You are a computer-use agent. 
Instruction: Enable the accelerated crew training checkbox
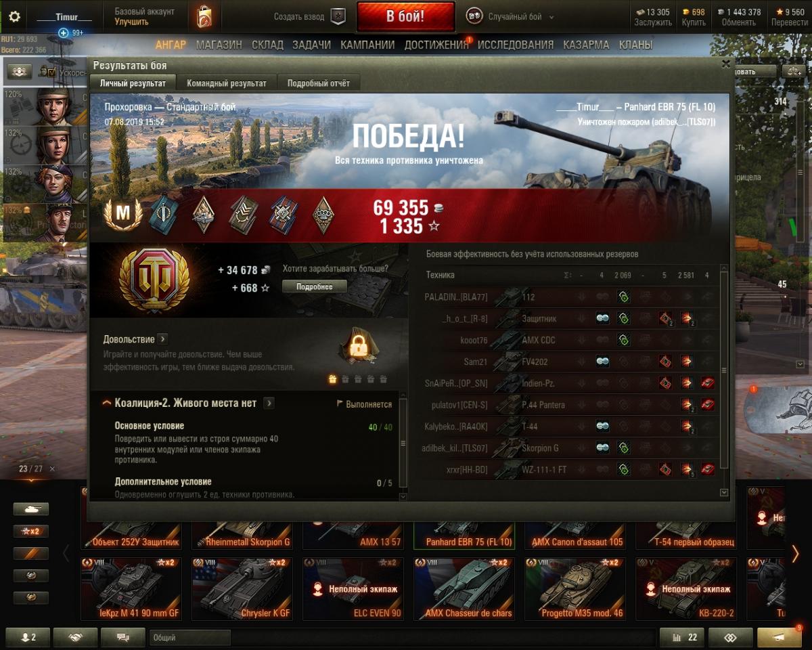(51, 71)
